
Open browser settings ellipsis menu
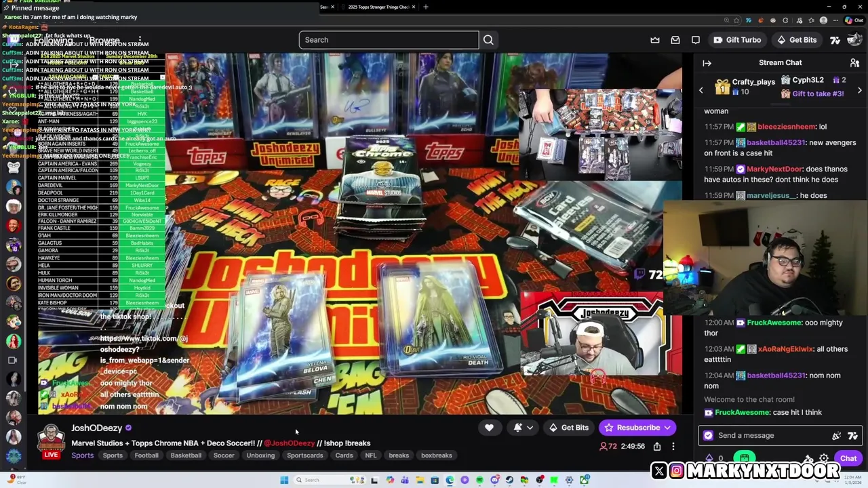(x=835, y=20)
